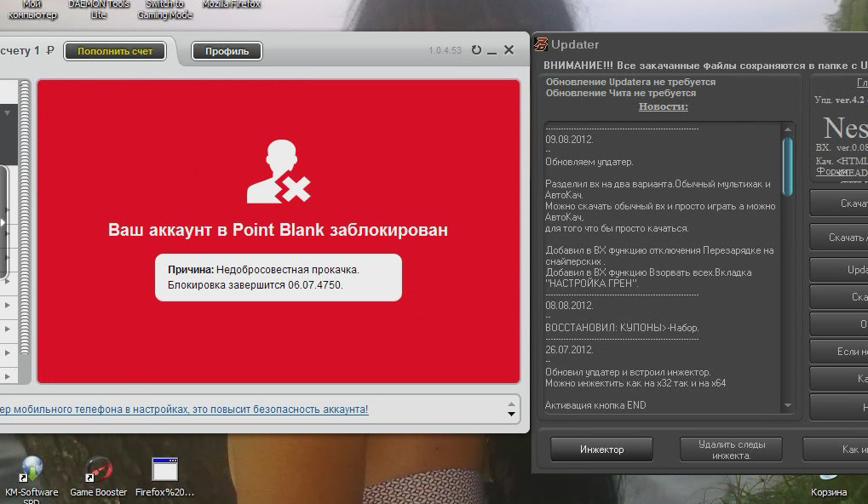Click the Новости: heading in Updater

pos(664,106)
